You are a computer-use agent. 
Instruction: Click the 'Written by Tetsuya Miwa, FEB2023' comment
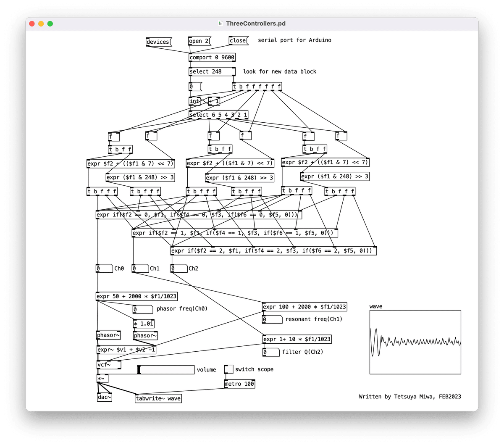click(410, 396)
